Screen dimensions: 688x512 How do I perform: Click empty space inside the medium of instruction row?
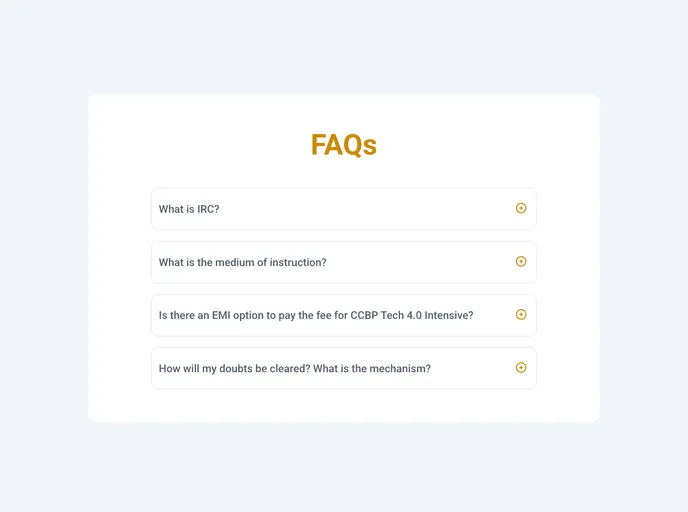pos(420,262)
